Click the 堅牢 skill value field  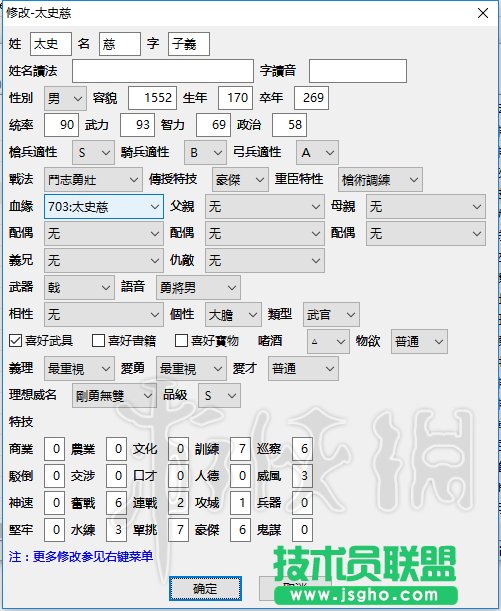[x=55, y=530]
